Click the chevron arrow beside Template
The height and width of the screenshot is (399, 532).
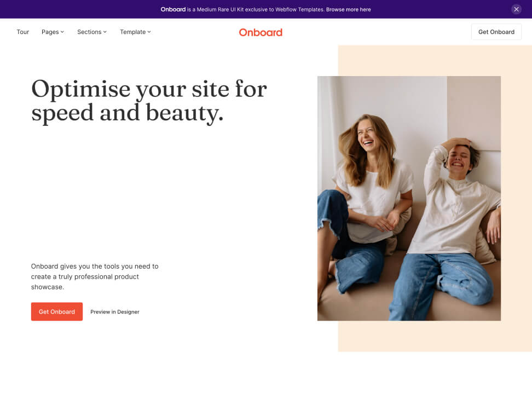click(x=149, y=32)
